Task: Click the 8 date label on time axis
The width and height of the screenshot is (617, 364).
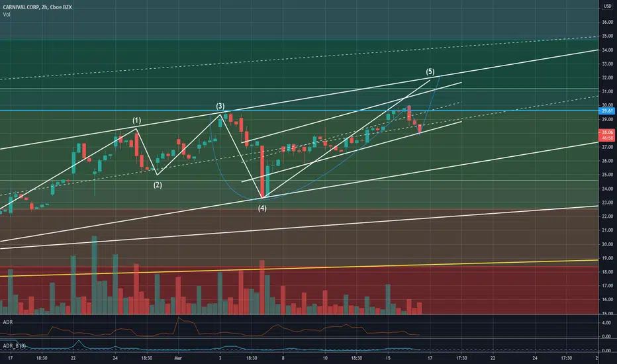Action: 283,358
